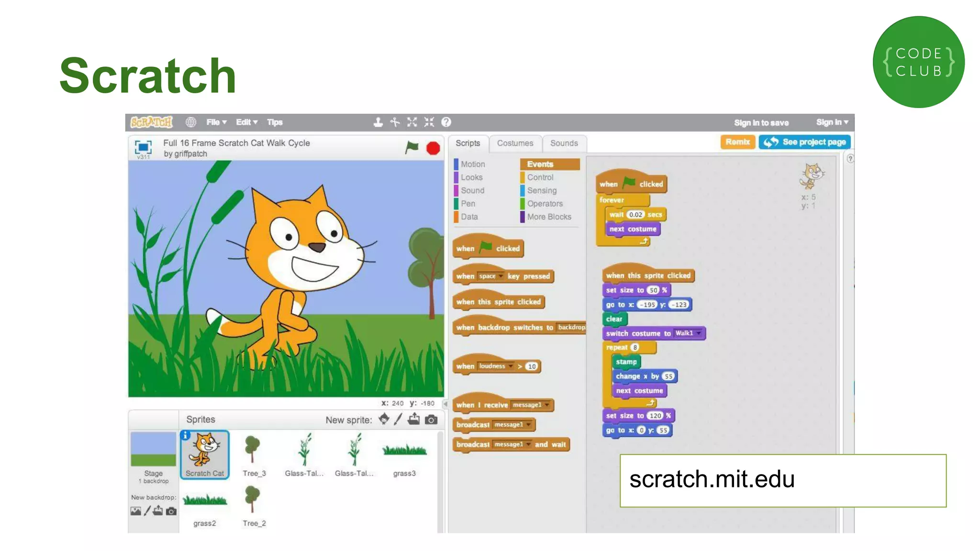Select the Tree_2 sprite thumbnail

[254, 505]
